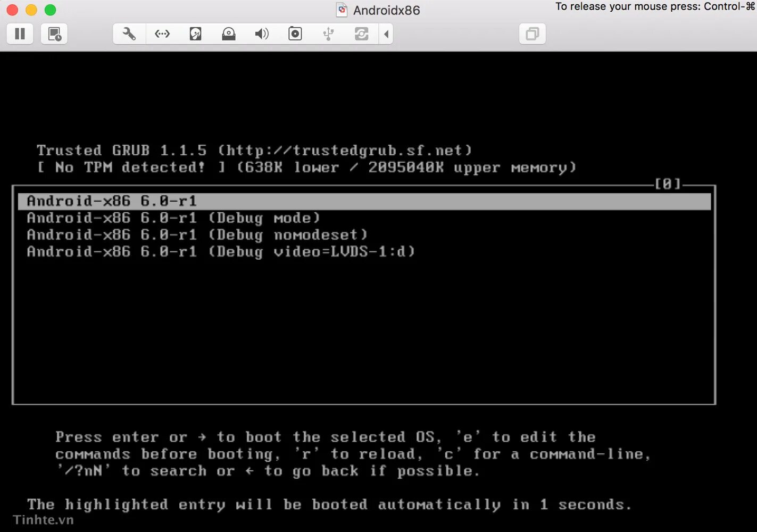Click the Androidx86 window title text
757x532 pixels.
point(387,10)
